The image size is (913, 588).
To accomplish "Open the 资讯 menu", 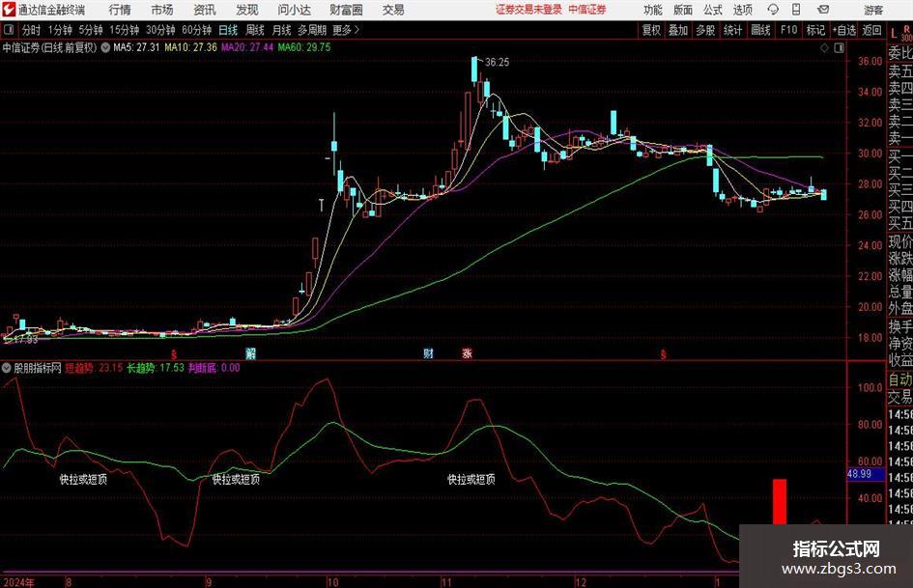I will [x=205, y=10].
